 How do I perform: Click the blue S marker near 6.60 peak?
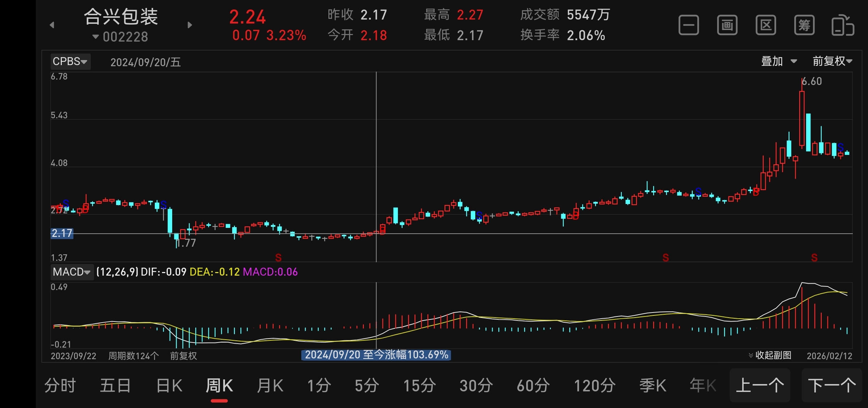(840, 147)
